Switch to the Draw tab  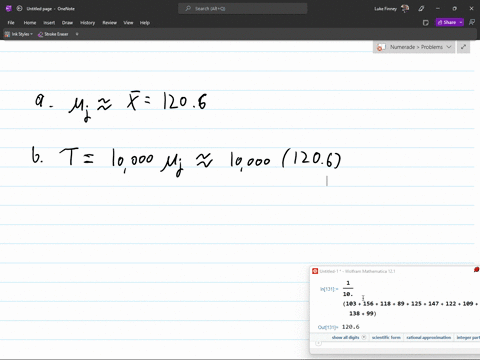[x=67, y=23]
